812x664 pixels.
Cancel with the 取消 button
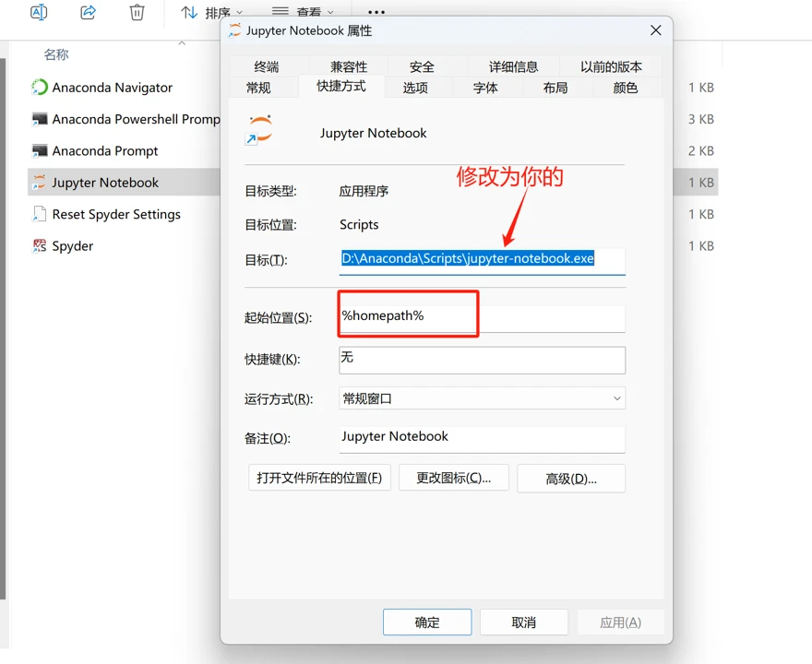coord(523,622)
